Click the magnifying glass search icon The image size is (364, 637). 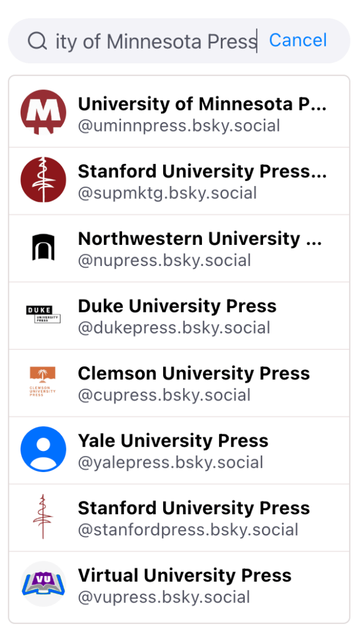37,40
